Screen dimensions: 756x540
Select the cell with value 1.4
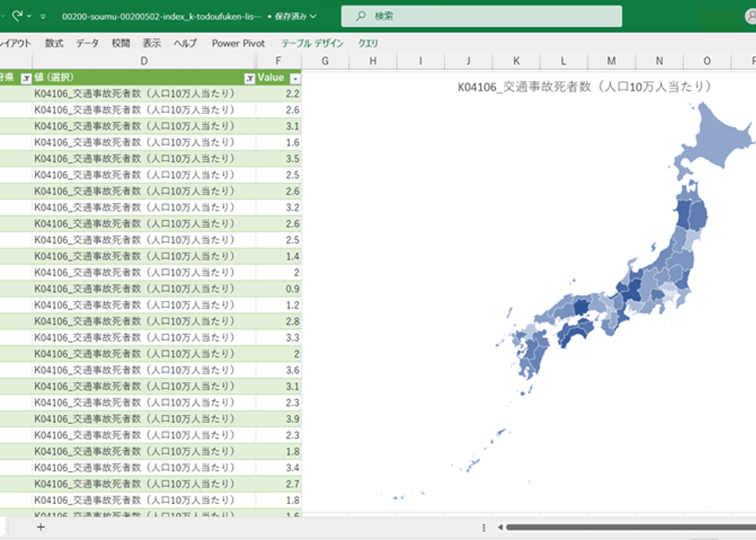[x=278, y=256]
